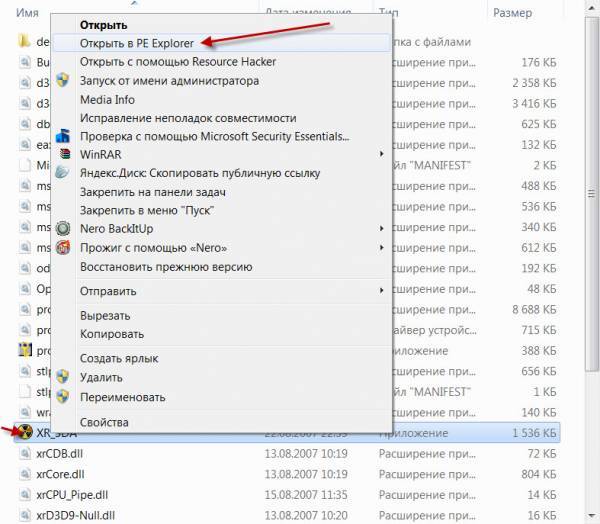This screenshot has height=524, width=600.
Task: Sort by the Тип column header
Action: click(x=388, y=13)
